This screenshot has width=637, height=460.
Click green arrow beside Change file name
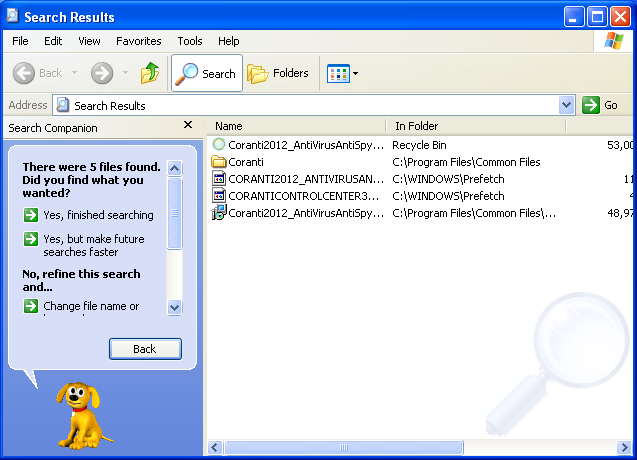pyautogui.click(x=31, y=306)
